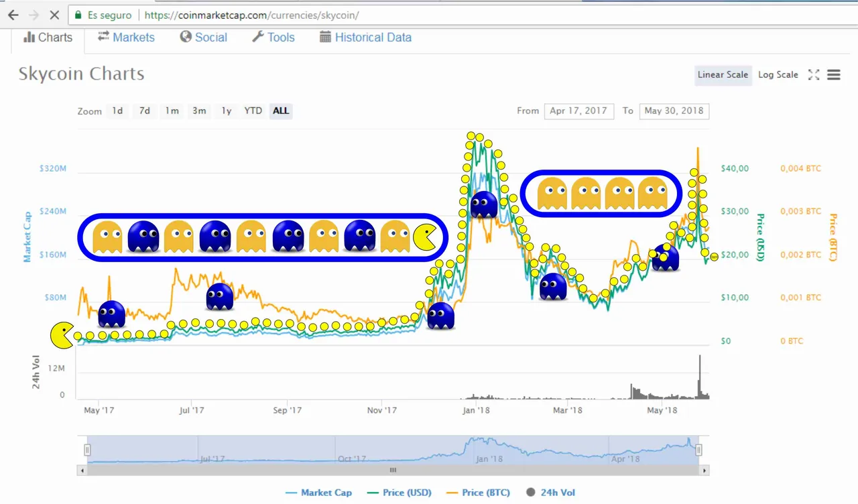This screenshot has width=858, height=504.
Task: Switch chart to Log Scale
Action: 778,74
